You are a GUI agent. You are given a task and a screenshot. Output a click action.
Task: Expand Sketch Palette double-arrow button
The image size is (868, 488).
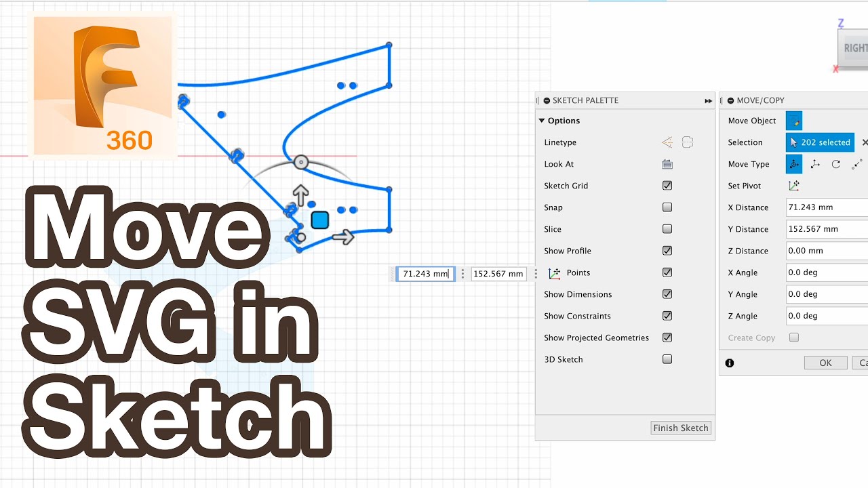click(708, 100)
